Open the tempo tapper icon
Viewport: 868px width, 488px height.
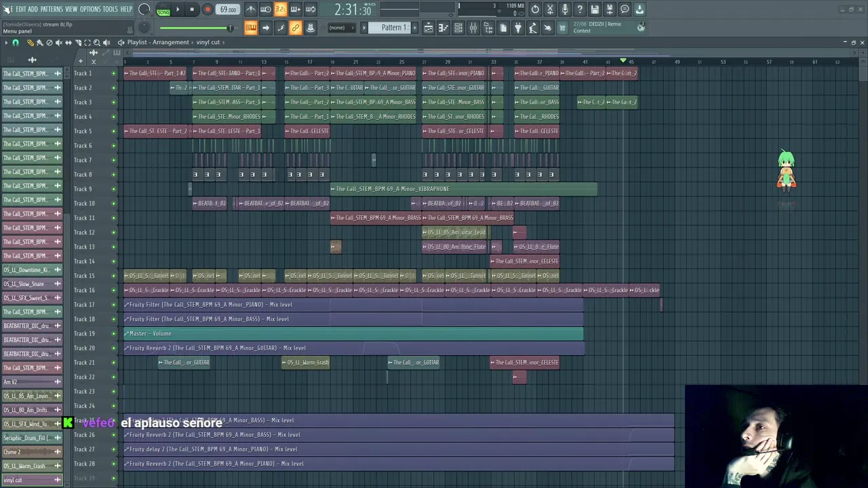532,28
